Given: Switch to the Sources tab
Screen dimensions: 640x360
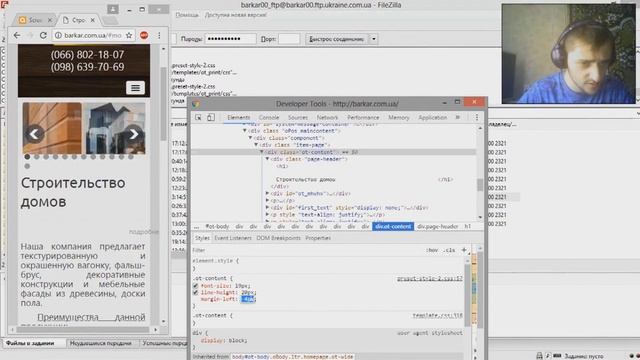Looking at the screenshot, I should point(298,118).
